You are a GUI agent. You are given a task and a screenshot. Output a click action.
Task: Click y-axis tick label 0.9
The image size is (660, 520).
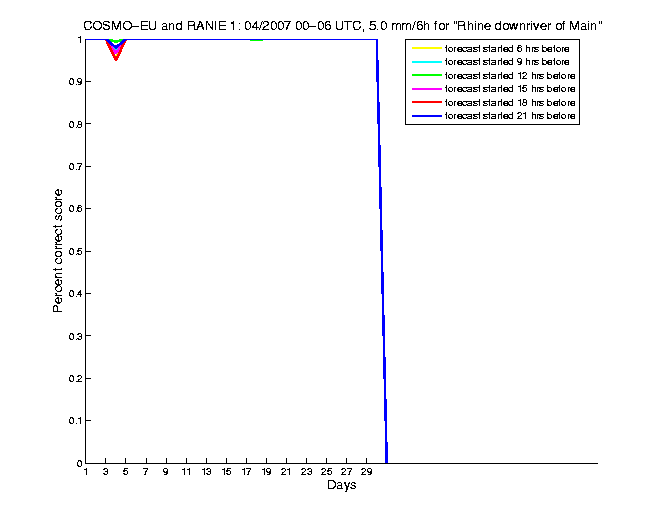(x=75, y=82)
